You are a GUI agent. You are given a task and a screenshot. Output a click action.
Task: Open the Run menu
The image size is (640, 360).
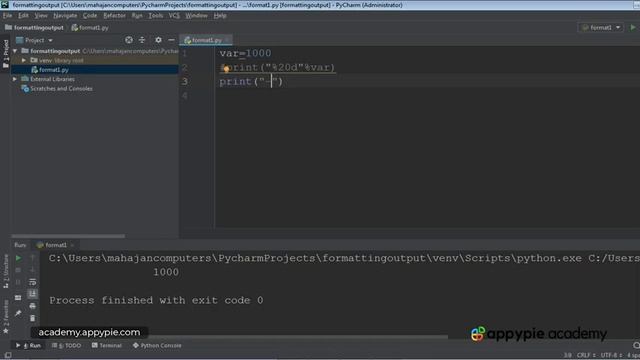tap(137, 16)
